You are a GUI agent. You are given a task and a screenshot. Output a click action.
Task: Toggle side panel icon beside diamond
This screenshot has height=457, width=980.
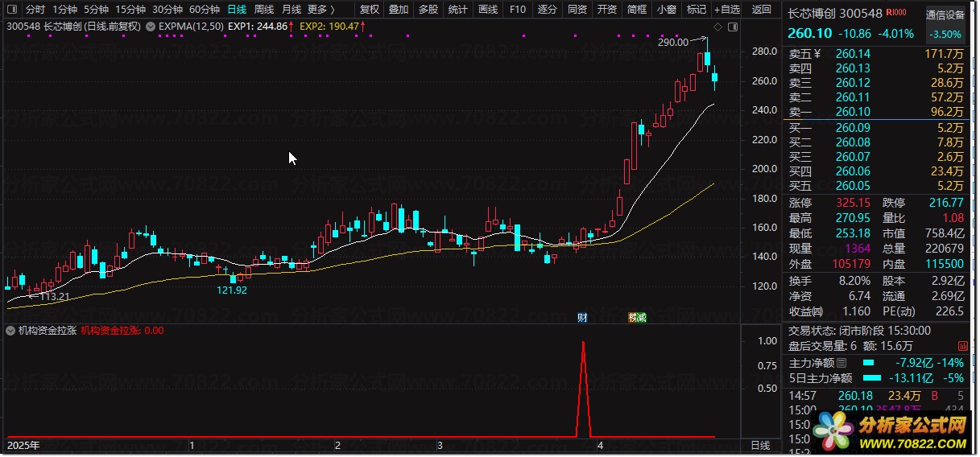(731, 27)
